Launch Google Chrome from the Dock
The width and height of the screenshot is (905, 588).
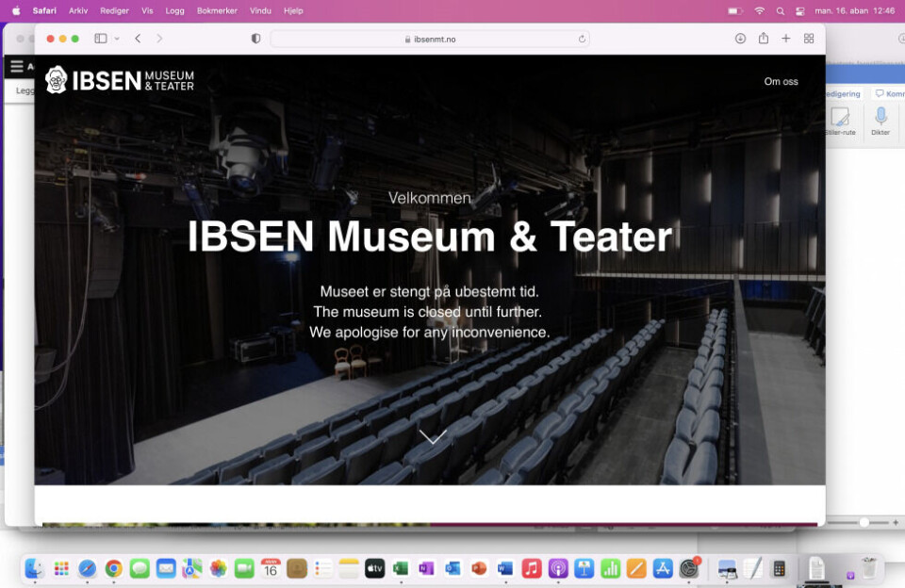(x=114, y=568)
